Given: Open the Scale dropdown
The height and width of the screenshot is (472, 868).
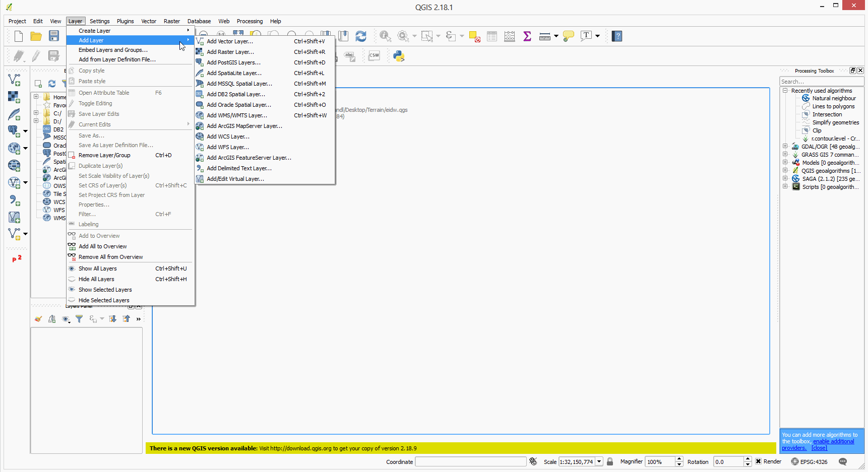Looking at the screenshot, I should [599, 461].
